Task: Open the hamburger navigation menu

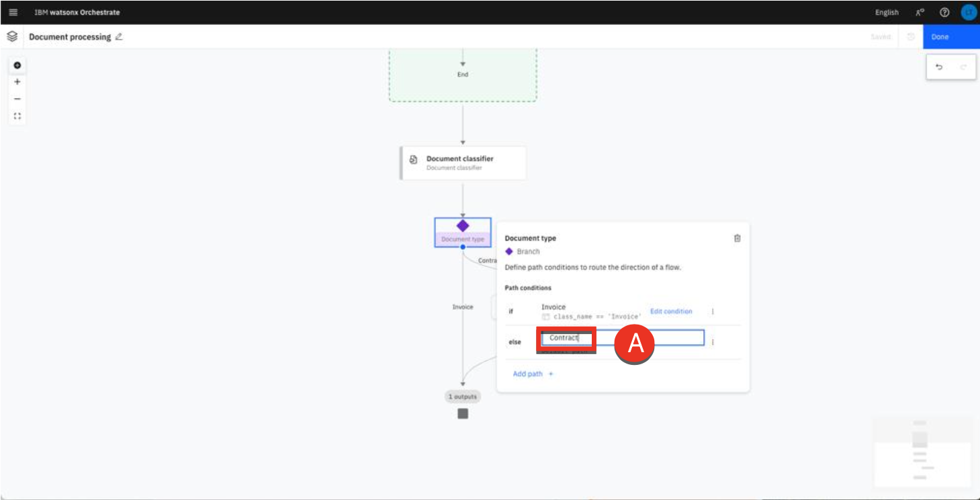Action: tap(13, 12)
